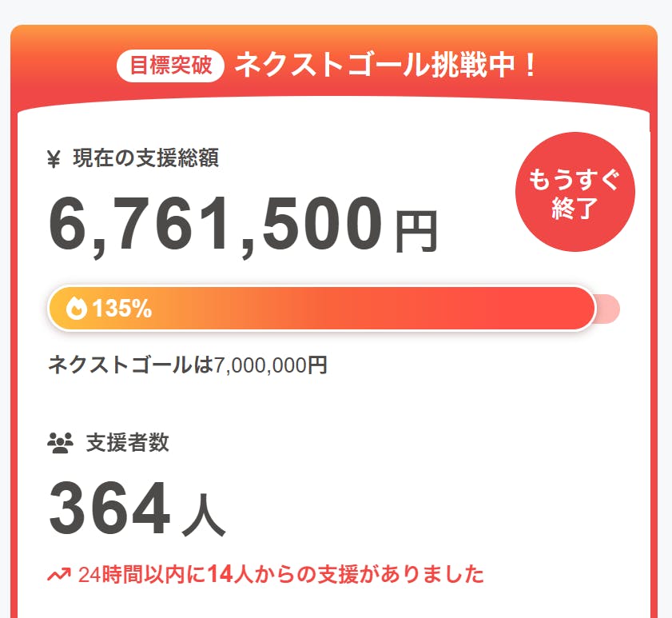Image resolution: width=672 pixels, height=618 pixels.
Task: Click the flame icon in progress bar
Action: click(77, 309)
